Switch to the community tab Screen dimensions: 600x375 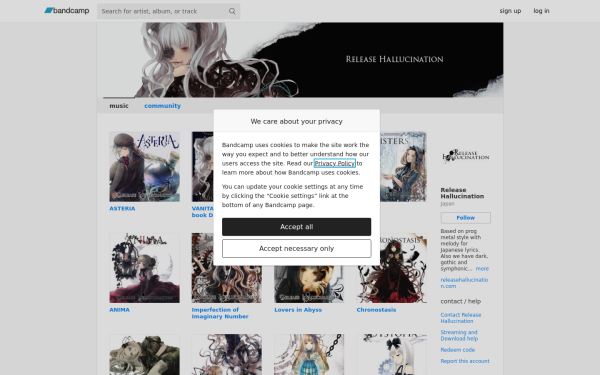[162, 106]
